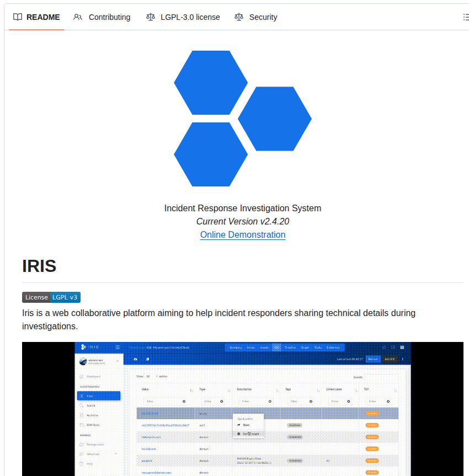The width and height of the screenshot is (469, 476).
Task: Expand the Advanced sidebar section
Action: (x=93, y=453)
